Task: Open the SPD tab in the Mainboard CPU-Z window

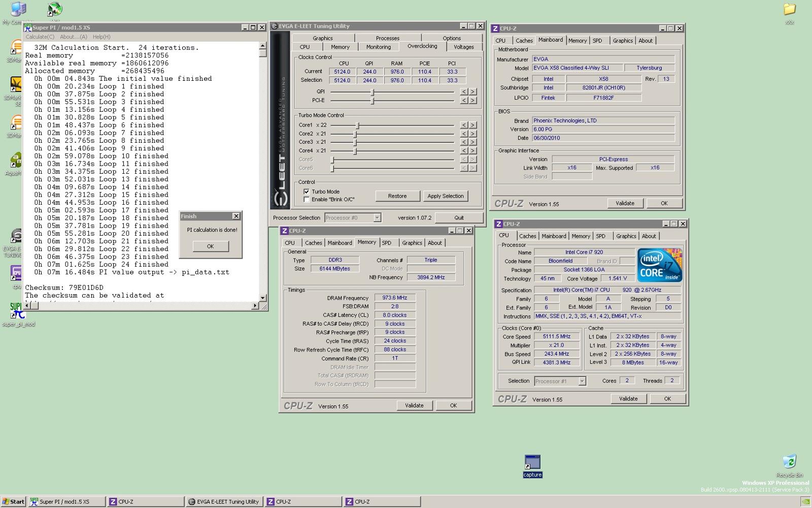Action: pyautogui.click(x=597, y=41)
